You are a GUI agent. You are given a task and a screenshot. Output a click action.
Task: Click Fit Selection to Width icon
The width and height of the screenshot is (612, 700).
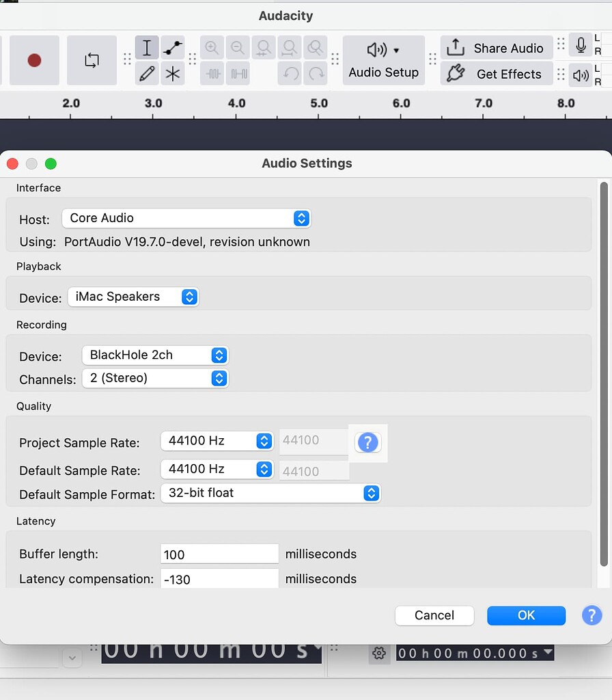264,48
